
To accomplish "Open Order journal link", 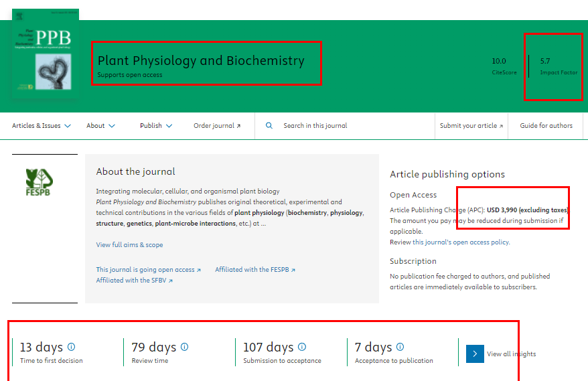I will coord(216,126).
